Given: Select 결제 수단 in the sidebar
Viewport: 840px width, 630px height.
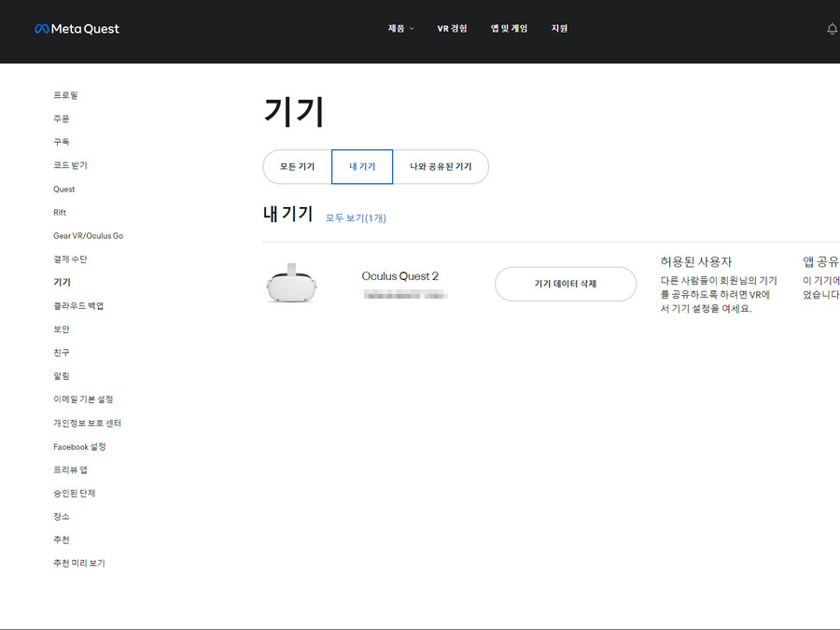Looking at the screenshot, I should pyautogui.click(x=70, y=259).
